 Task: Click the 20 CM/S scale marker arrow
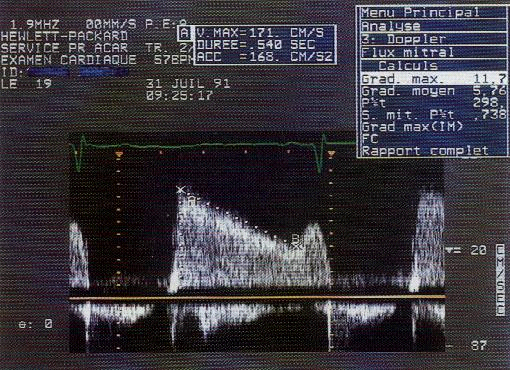click(453, 250)
